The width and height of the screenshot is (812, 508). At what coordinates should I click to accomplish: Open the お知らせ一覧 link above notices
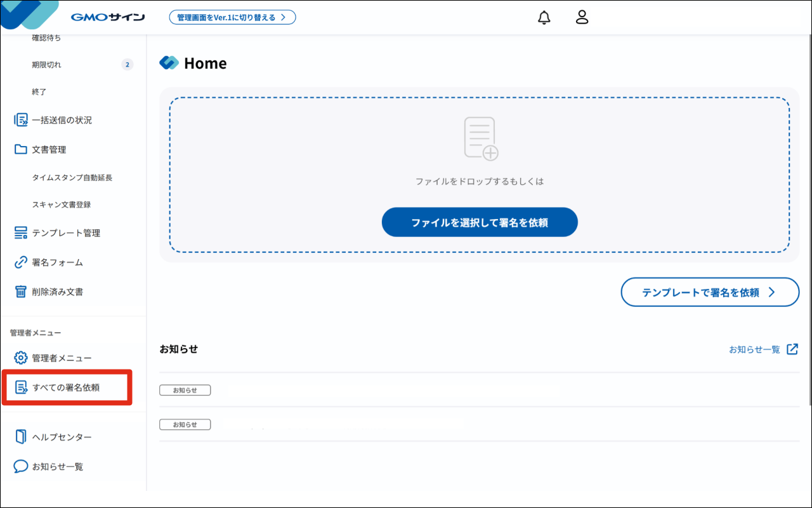pos(754,349)
